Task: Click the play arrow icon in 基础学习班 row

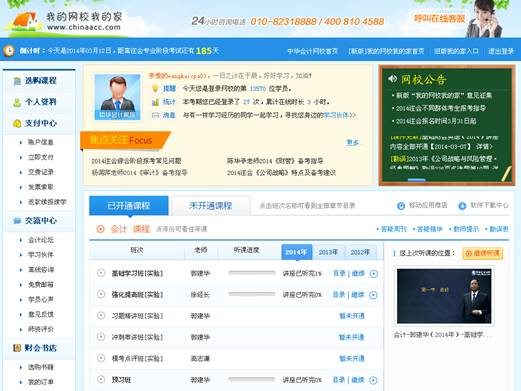Action: pos(374,274)
